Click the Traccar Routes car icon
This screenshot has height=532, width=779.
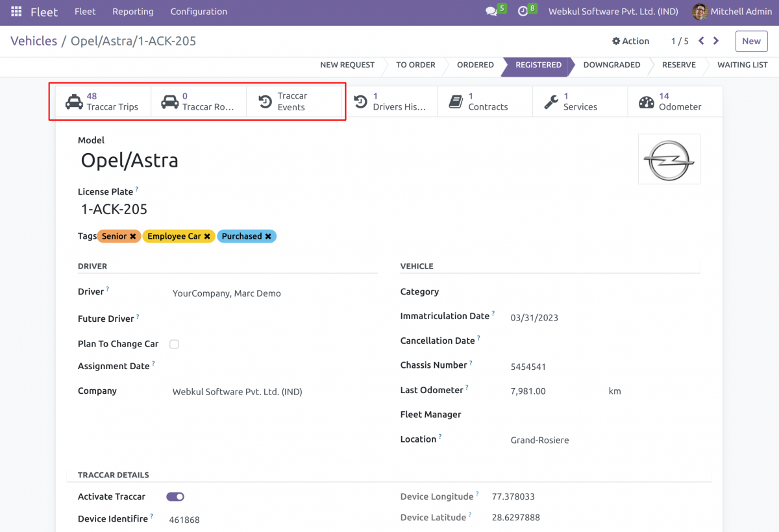click(x=170, y=102)
